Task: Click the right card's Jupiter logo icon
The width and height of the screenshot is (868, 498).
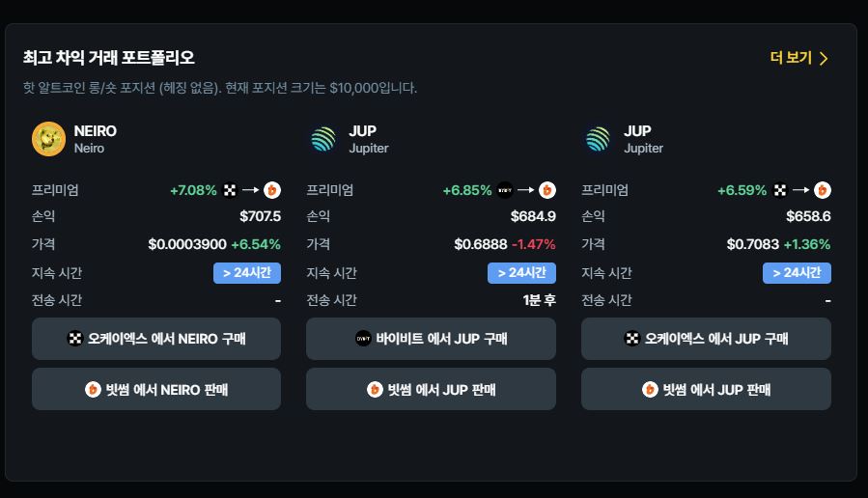Action: click(x=598, y=139)
